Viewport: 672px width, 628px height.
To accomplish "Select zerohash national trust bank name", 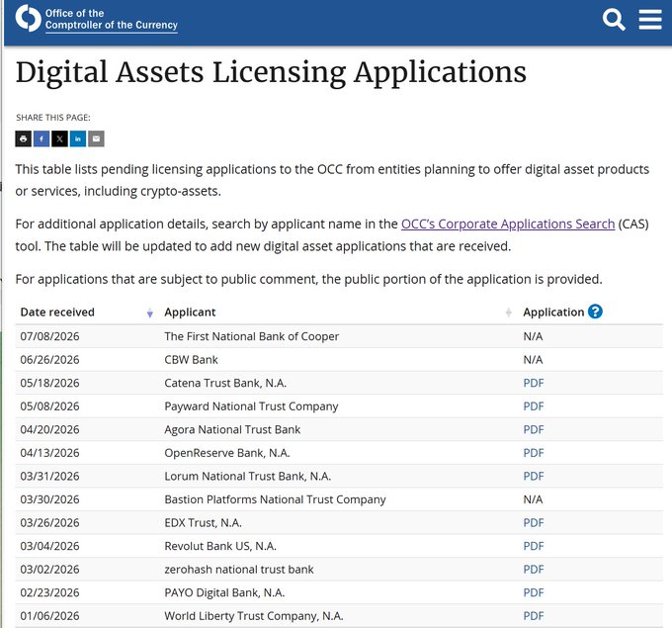I will (x=239, y=570).
